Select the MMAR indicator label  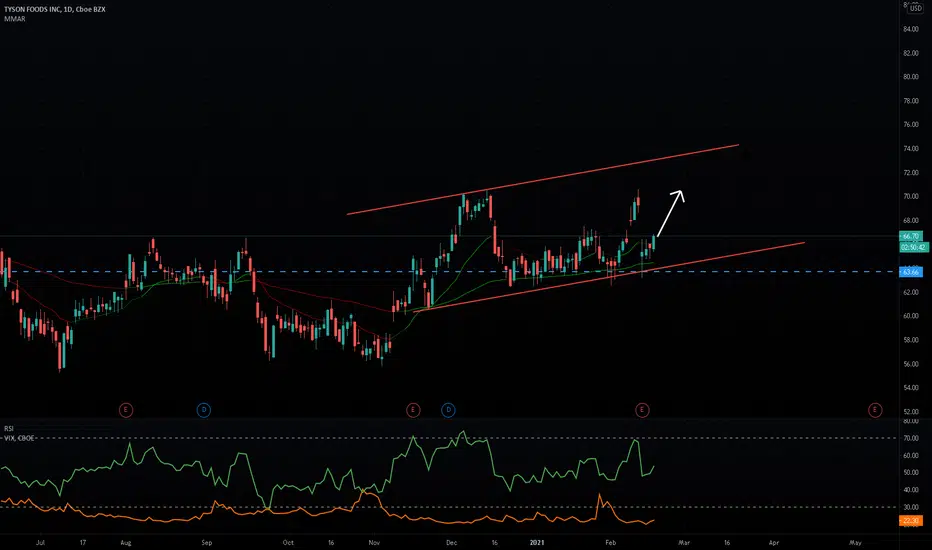(x=14, y=19)
